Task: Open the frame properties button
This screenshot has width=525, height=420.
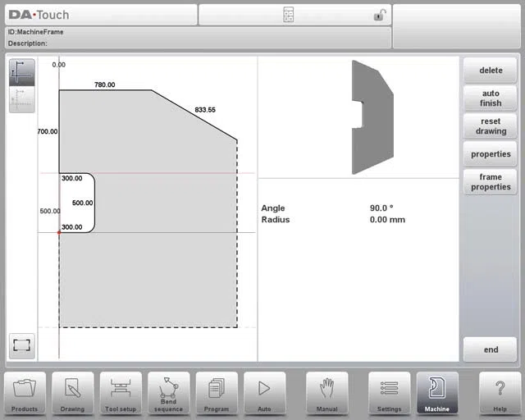Action: (491, 182)
